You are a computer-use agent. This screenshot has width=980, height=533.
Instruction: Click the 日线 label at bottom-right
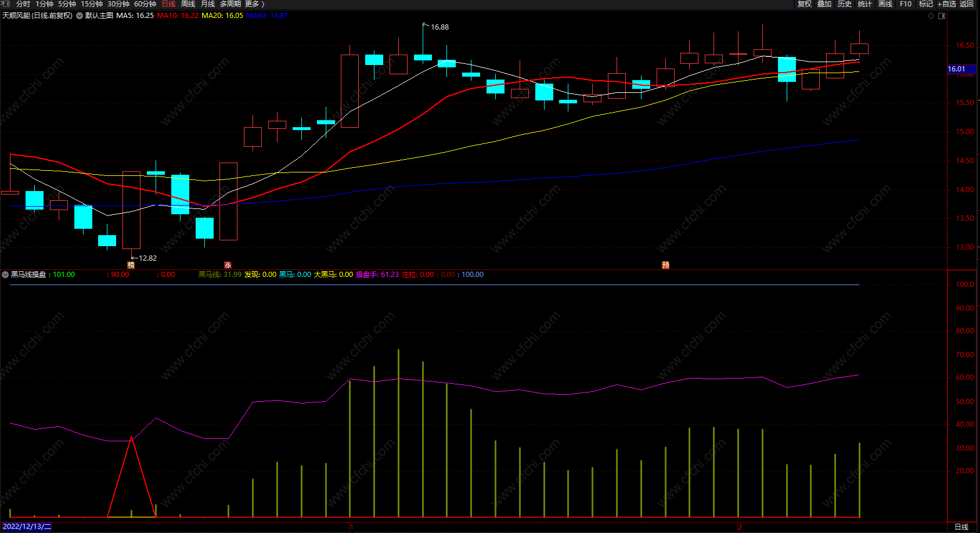(x=961, y=527)
